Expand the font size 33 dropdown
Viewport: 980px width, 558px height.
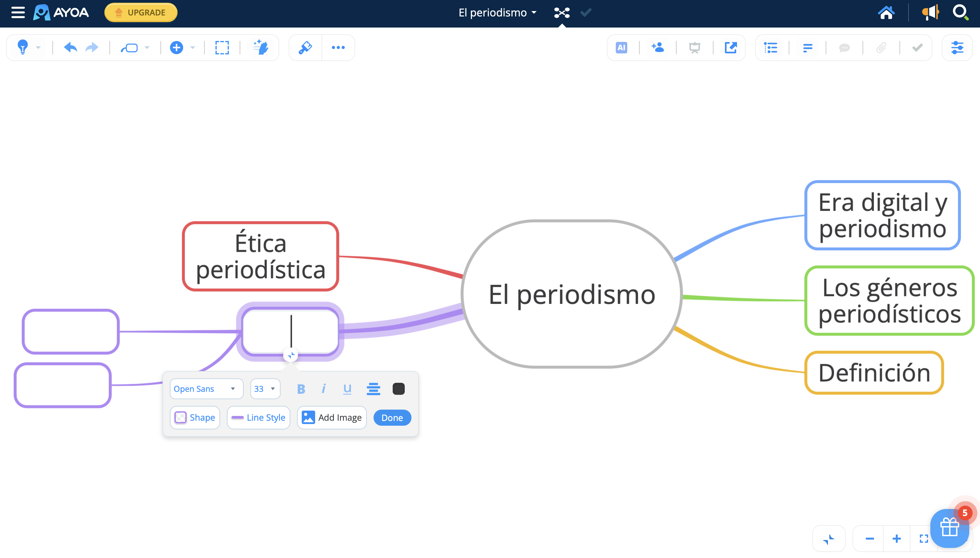click(265, 388)
